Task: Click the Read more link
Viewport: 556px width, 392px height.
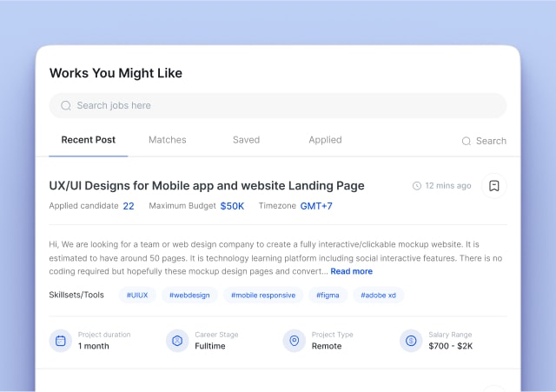Action: (x=351, y=271)
